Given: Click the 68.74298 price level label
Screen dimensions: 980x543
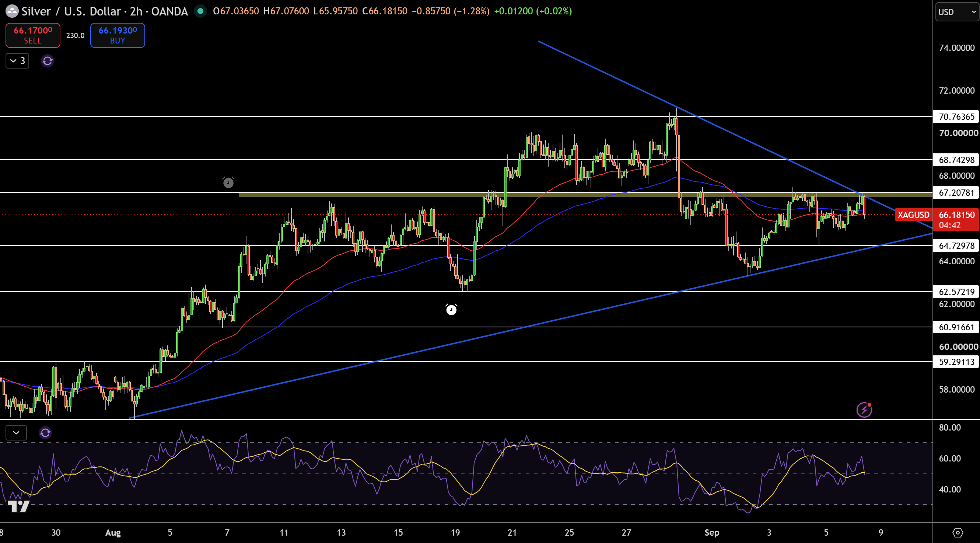Looking at the screenshot, I should point(956,160).
